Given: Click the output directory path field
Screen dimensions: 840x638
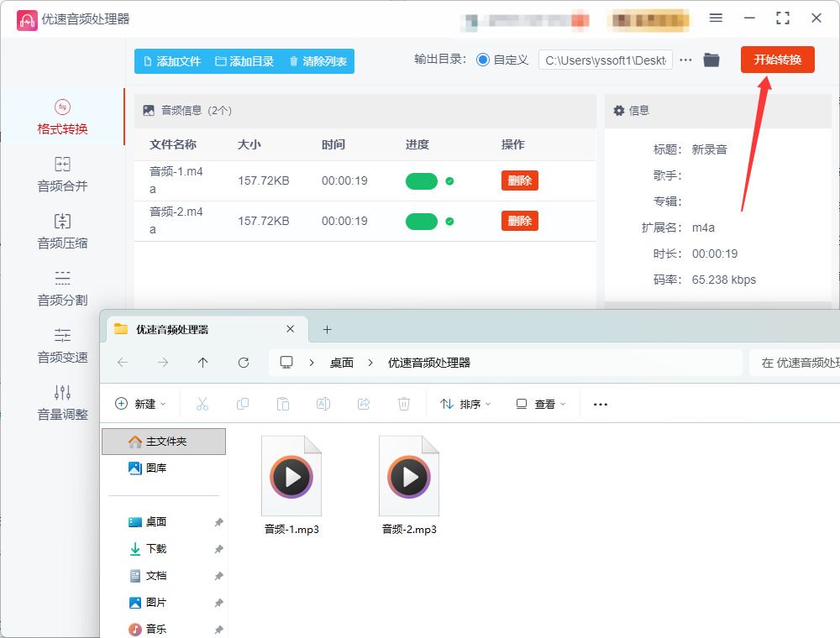Looking at the screenshot, I should coord(606,60).
